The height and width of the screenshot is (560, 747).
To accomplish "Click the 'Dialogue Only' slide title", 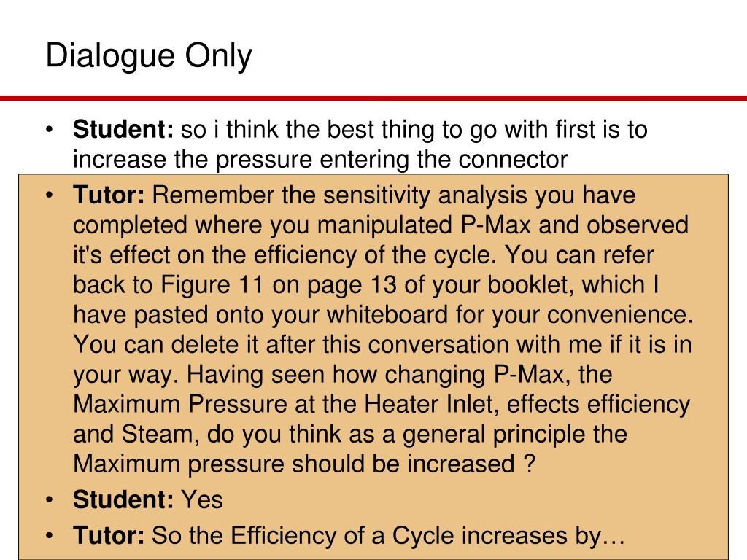I will click(x=149, y=57).
